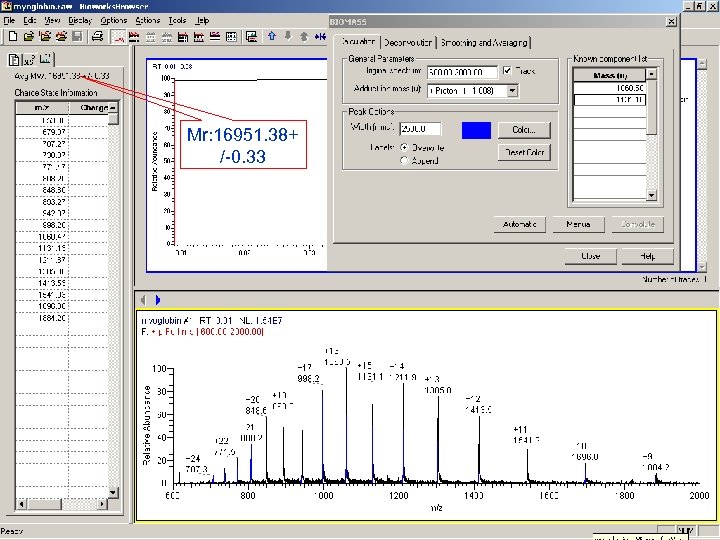The width and height of the screenshot is (720, 540).
Task: Switch to the Smoothing and Averaging tab
Action: point(485,42)
